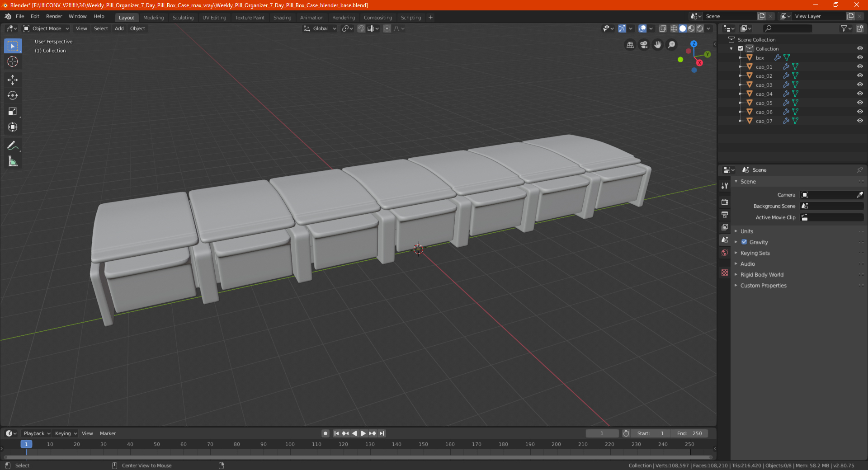Screen dimensions: 868x470
Task: Play the animation forward
Action: 363,433
